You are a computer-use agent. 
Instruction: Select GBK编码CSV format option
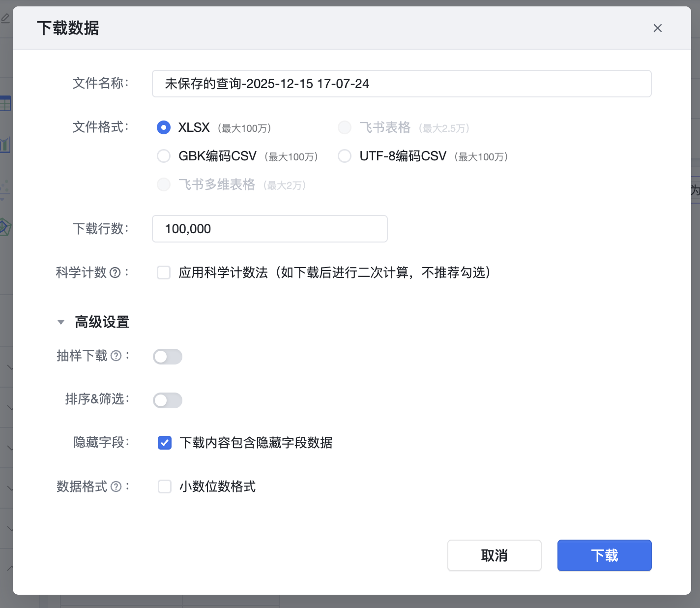click(164, 156)
